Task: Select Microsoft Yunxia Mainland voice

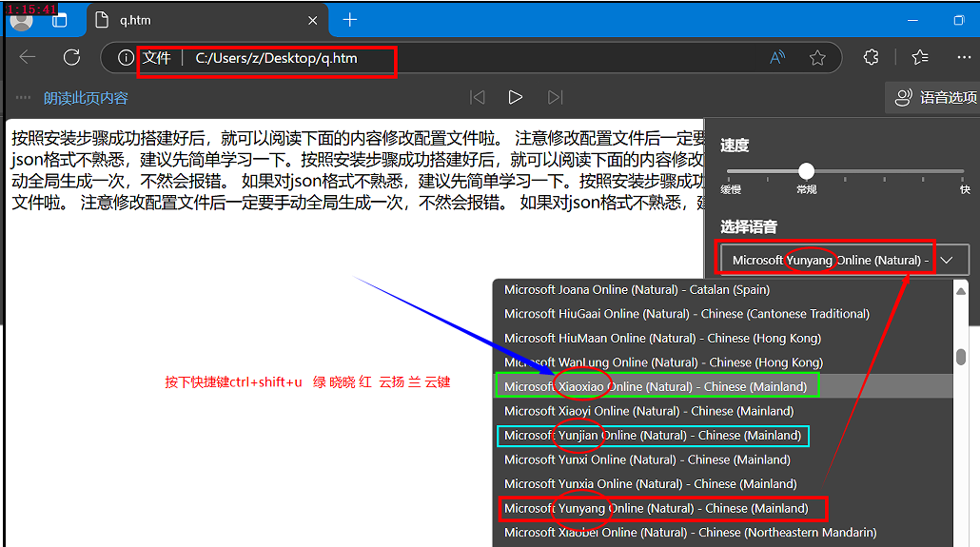Action: click(722, 484)
